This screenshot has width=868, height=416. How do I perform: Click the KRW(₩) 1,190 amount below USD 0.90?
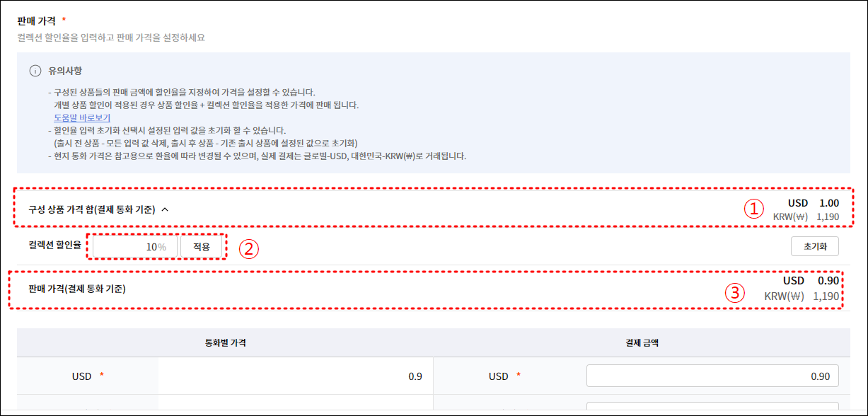click(x=802, y=296)
